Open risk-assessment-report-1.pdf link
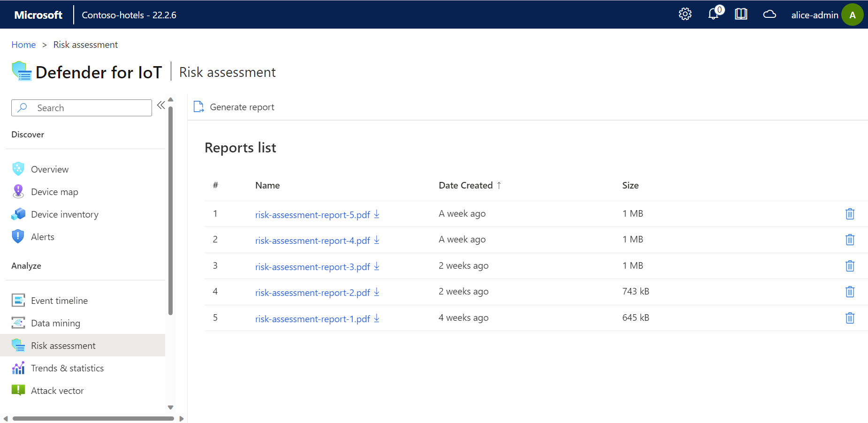The height and width of the screenshot is (423, 868). pyautogui.click(x=312, y=318)
